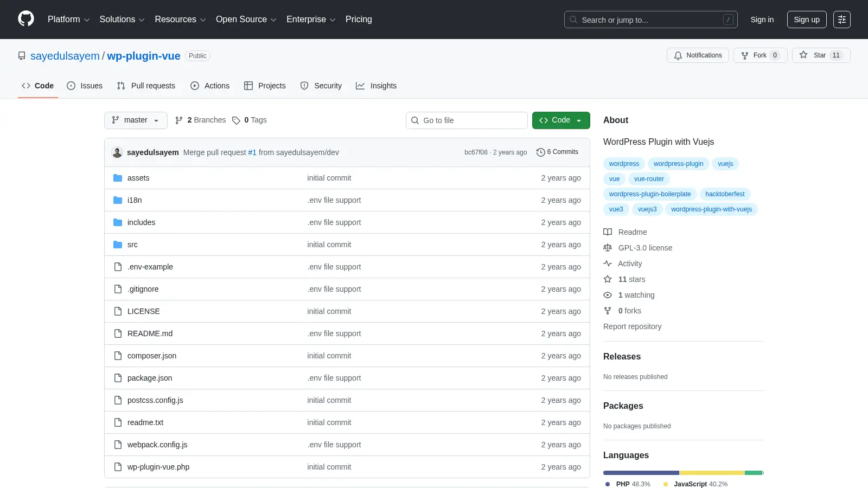Screen dimensions: 868x488
Task: Switch to the Pull requests tab
Action: click(x=146, y=86)
